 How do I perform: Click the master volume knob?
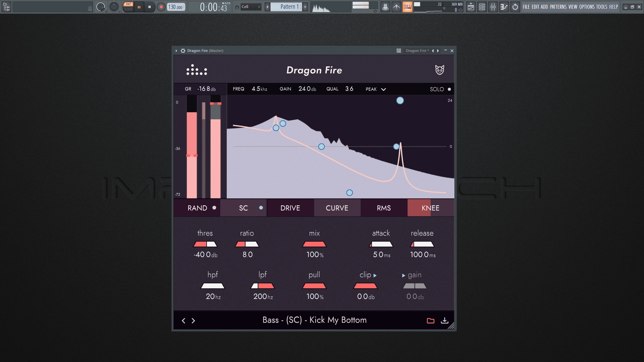point(101,7)
